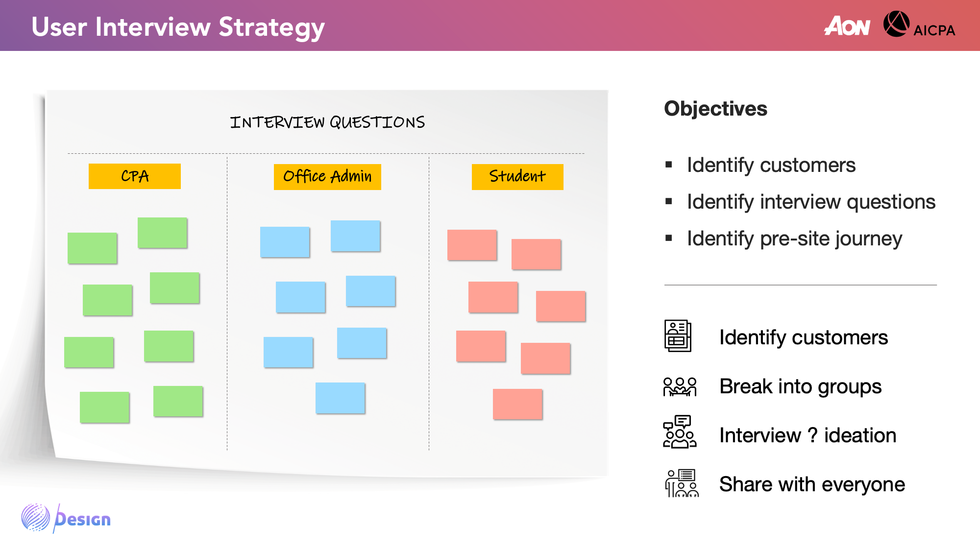Viewport: 980px width, 551px height.
Task: Click the Aon logo in the header
Action: [847, 26]
